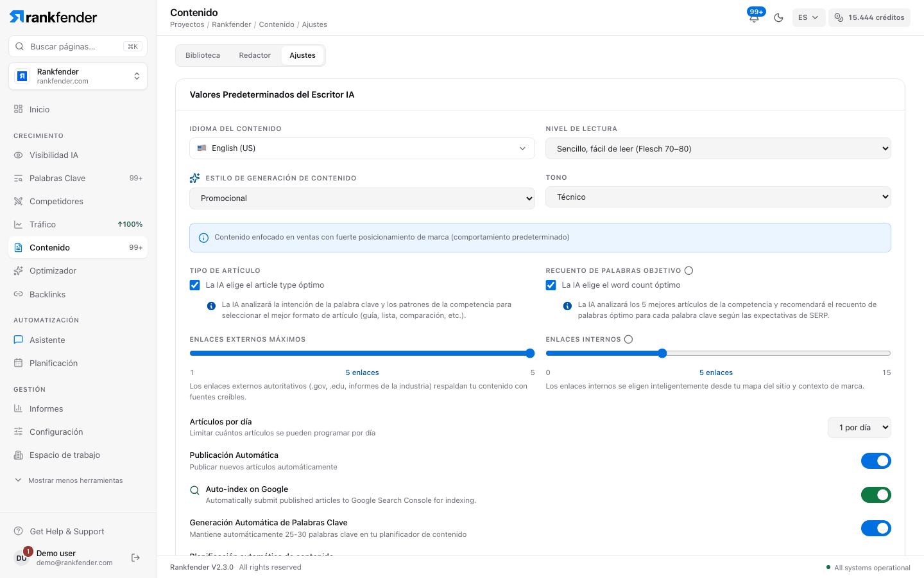Change Artículos por día select

click(x=859, y=427)
